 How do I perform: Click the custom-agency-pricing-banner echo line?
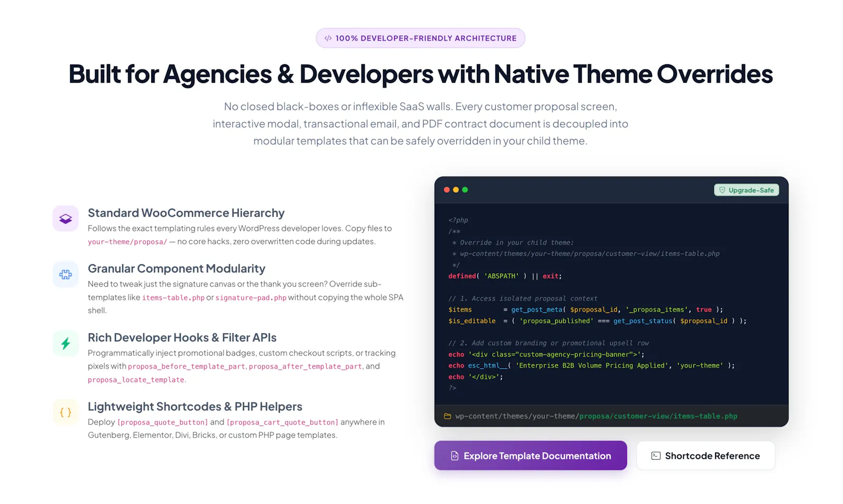[x=546, y=354]
